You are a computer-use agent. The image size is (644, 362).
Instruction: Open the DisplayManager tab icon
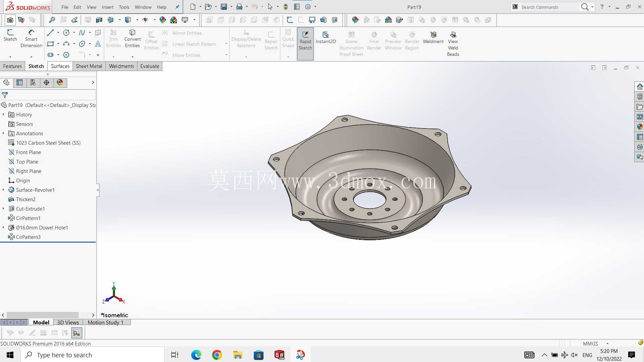tap(60, 82)
